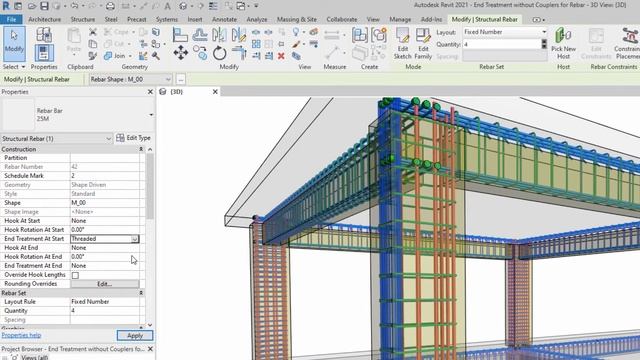Select the {3D} view tab
The width and height of the screenshot is (640, 360).
[x=176, y=92]
